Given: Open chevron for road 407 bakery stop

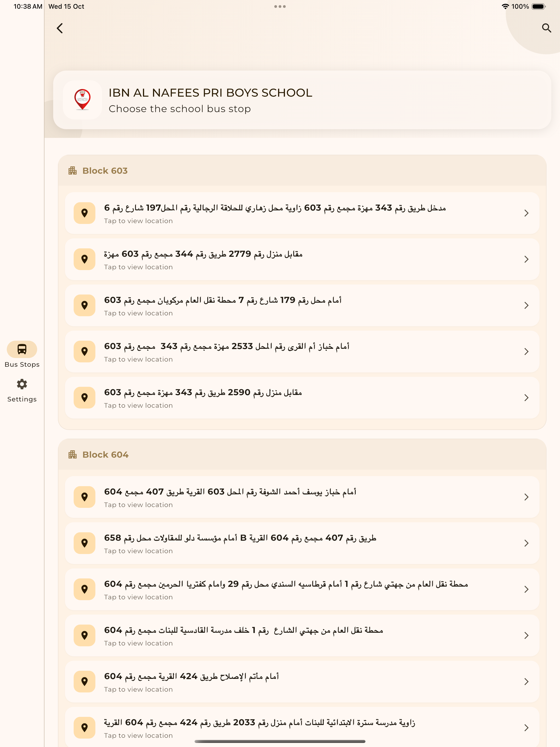Looking at the screenshot, I should (526, 497).
